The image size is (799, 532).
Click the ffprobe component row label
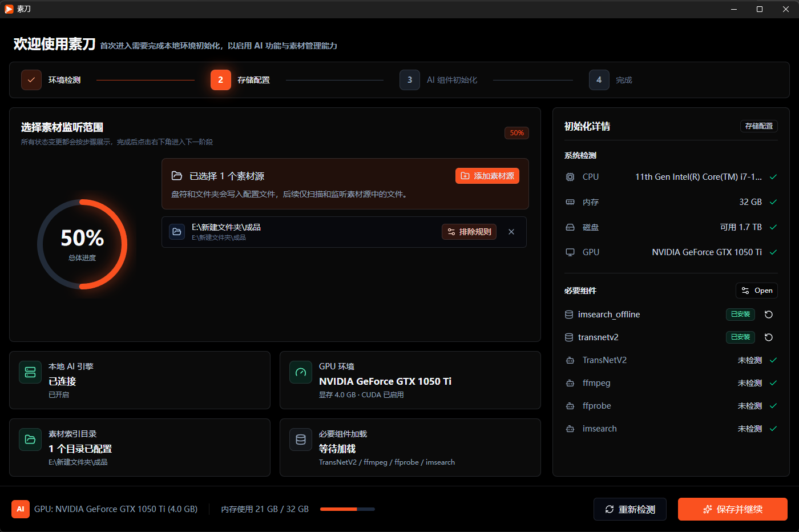tap(597, 406)
